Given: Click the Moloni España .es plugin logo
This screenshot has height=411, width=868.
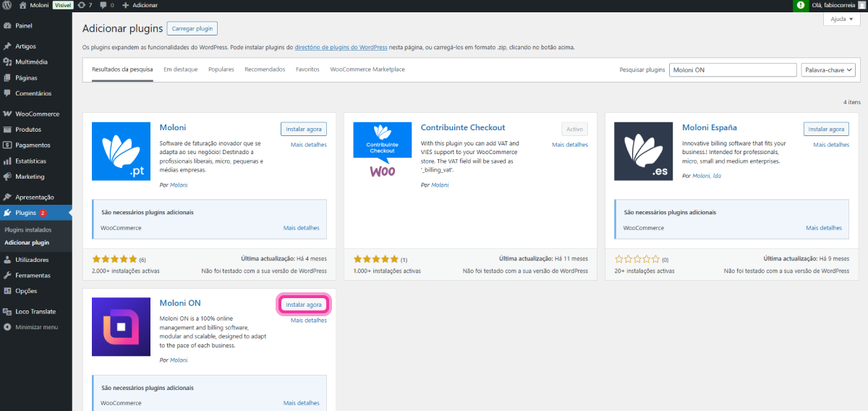Looking at the screenshot, I should point(643,151).
